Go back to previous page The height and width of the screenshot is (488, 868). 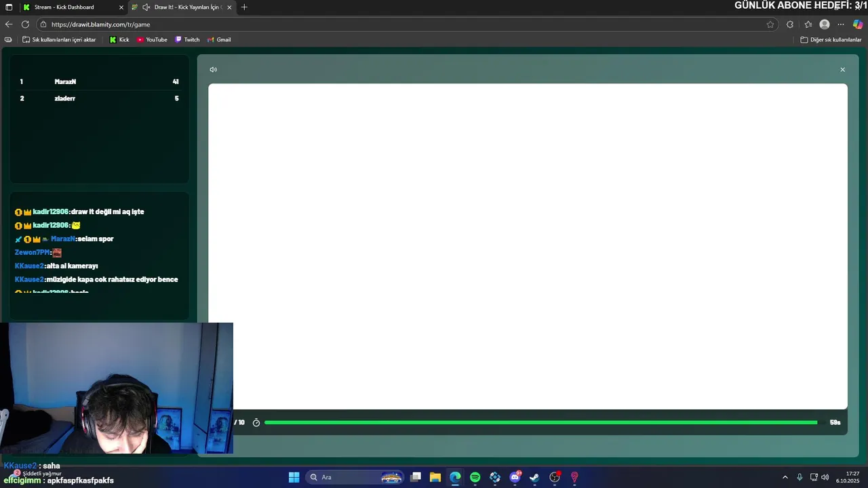pyautogui.click(x=9, y=24)
